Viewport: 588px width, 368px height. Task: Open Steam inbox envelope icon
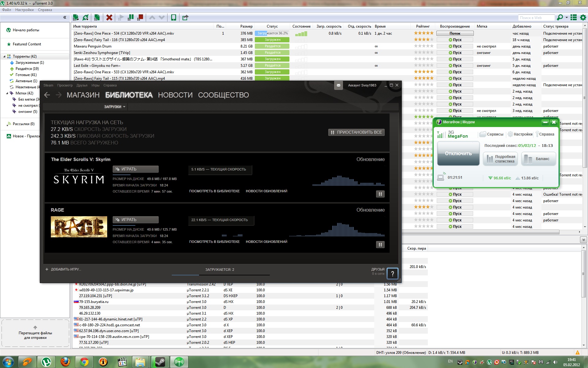[338, 85]
